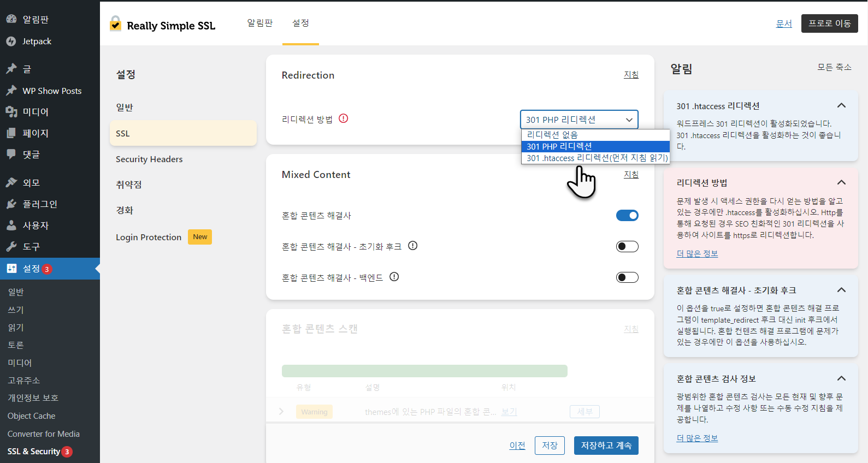868x463 pixels.
Task: Click 모든 축소 in the 알림 panel
Action: [x=834, y=67]
